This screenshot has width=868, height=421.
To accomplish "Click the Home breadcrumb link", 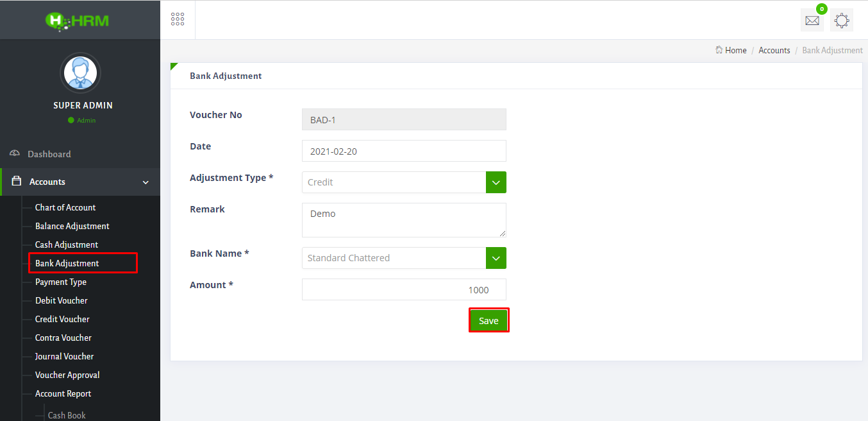I will [x=735, y=50].
